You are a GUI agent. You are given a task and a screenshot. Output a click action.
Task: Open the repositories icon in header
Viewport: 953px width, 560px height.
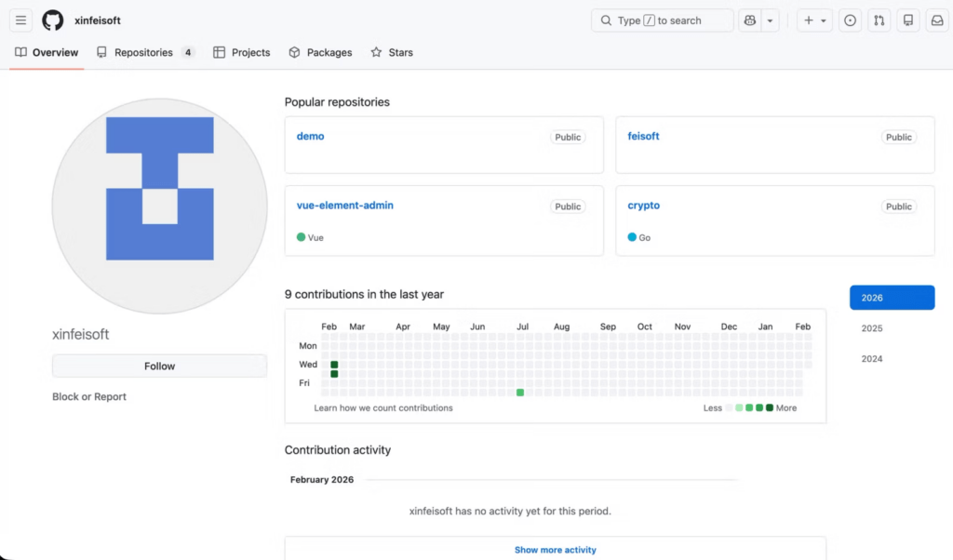(x=908, y=20)
